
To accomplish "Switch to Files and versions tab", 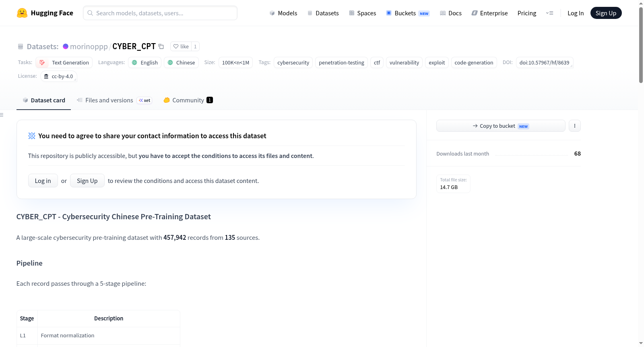I will 114,100.
